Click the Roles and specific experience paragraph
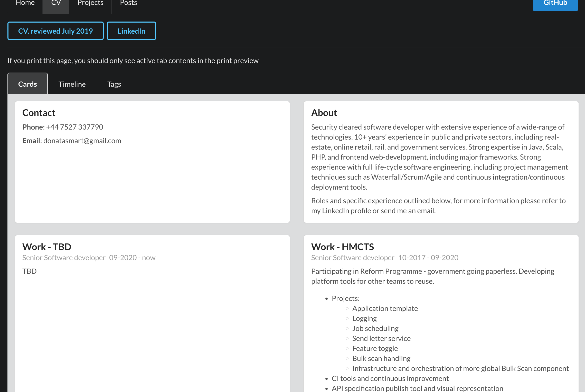Image resolution: width=585 pixels, height=392 pixels. coord(438,205)
